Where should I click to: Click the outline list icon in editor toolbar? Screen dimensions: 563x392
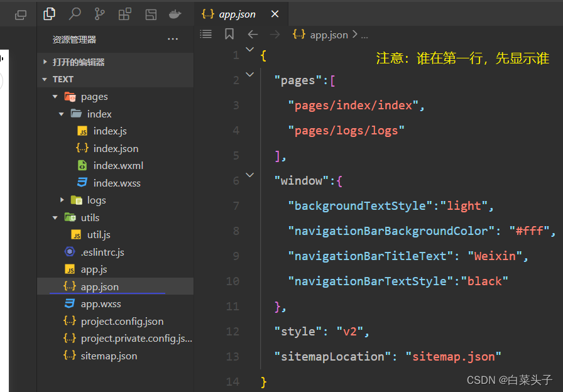[205, 34]
